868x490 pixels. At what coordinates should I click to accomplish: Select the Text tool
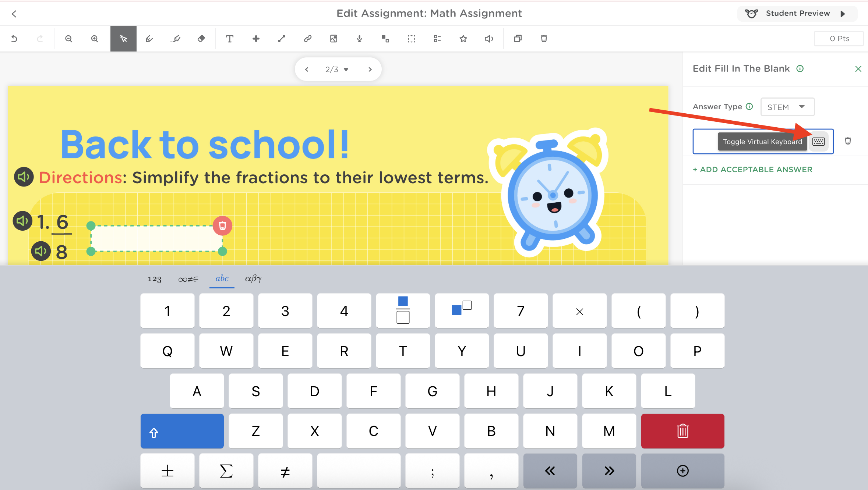tap(230, 39)
